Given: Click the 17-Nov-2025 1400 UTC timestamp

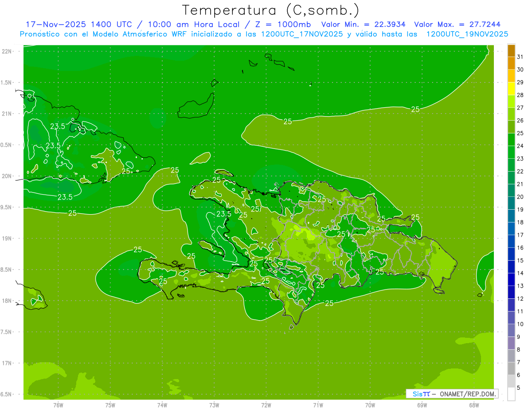Looking at the screenshot, I should [x=78, y=24].
